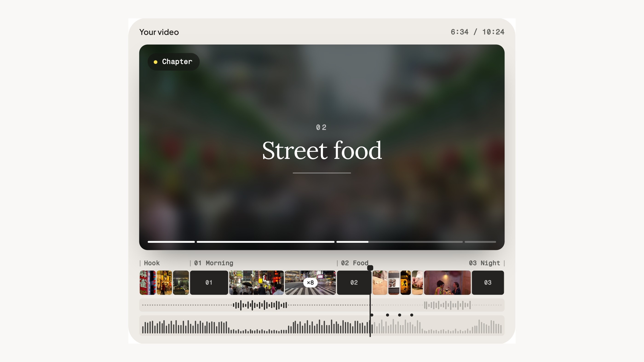Click the dark voiceover waveform under Morning clips

click(260, 305)
